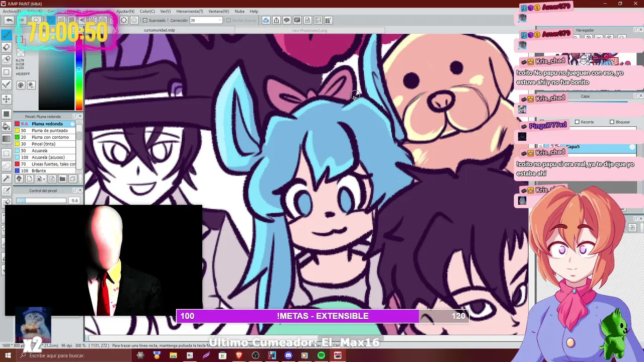Viewport: 644px width, 362px height.
Task: Click the Windows search box
Action: coord(74,355)
